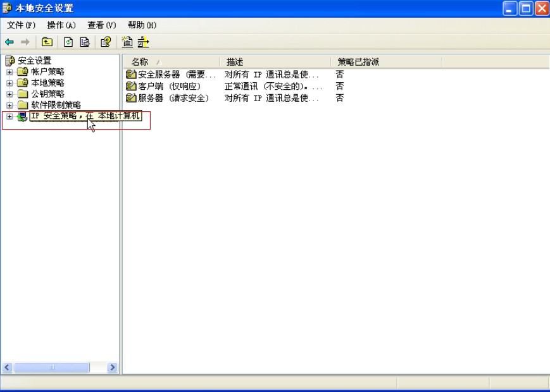Click the Back arrow toolbar button

click(9, 42)
